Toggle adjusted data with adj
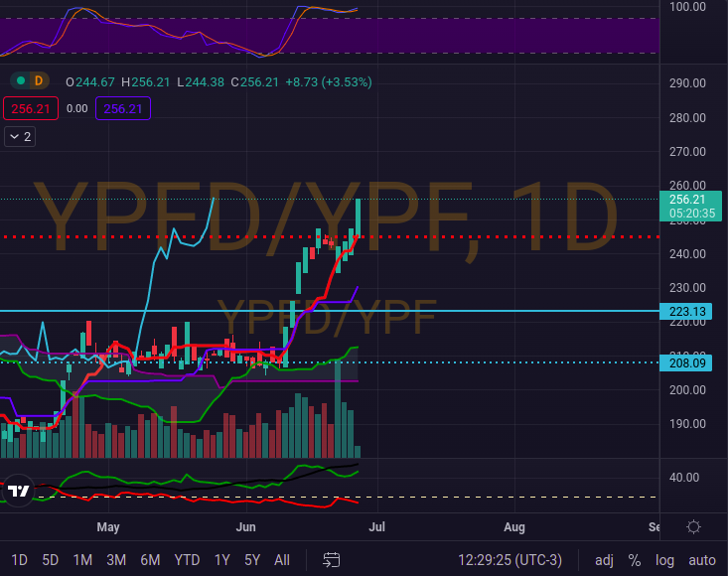 pos(604,559)
